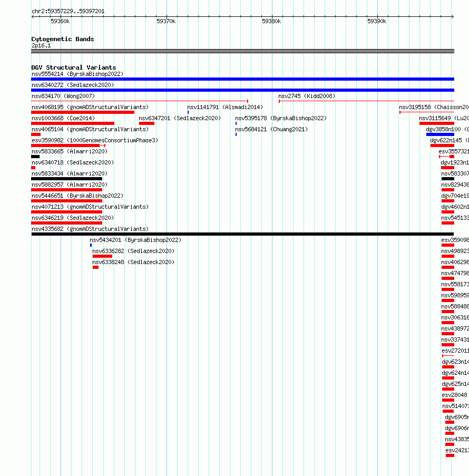Open nsv4065104 (gnomADStructuralVariants) label
Viewport: 469px width, 476px height.
pyautogui.click(x=90, y=129)
